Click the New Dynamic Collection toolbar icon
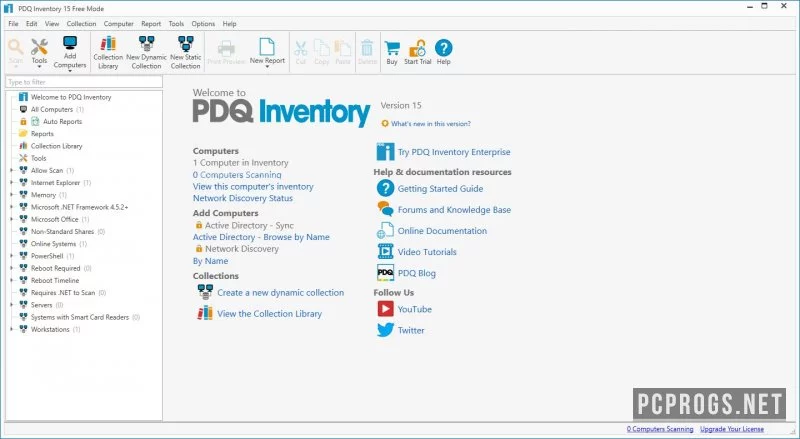This screenshot has width=800, height=439. click(146, 43)
